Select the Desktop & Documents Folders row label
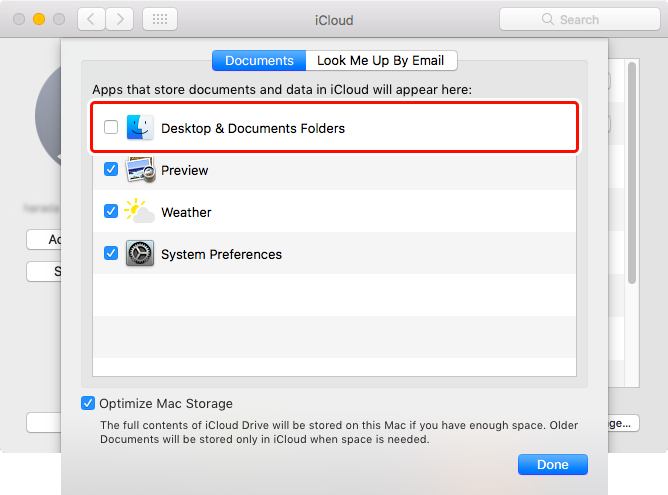The width and height of the screenshot is (668, 495). tap(253, 128)
